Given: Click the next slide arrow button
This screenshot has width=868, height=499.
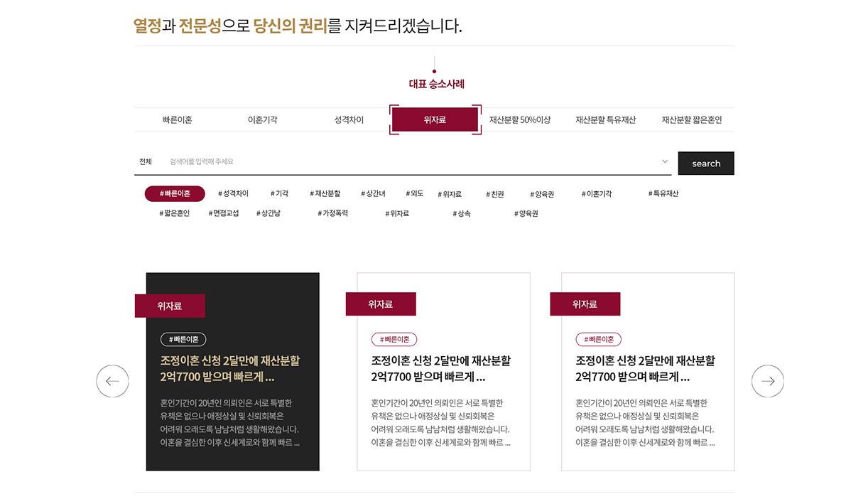Looking at the screenshot, I should pos(767,382).
